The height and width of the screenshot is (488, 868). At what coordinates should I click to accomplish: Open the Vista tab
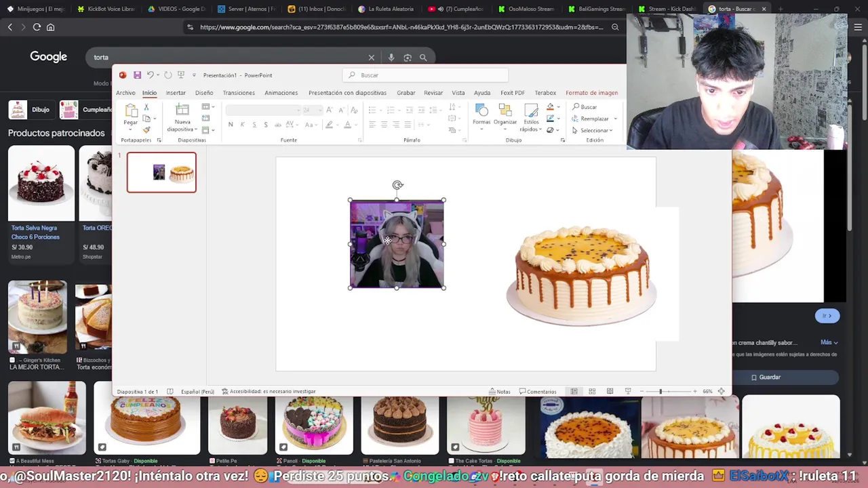[x=458, y=93]
